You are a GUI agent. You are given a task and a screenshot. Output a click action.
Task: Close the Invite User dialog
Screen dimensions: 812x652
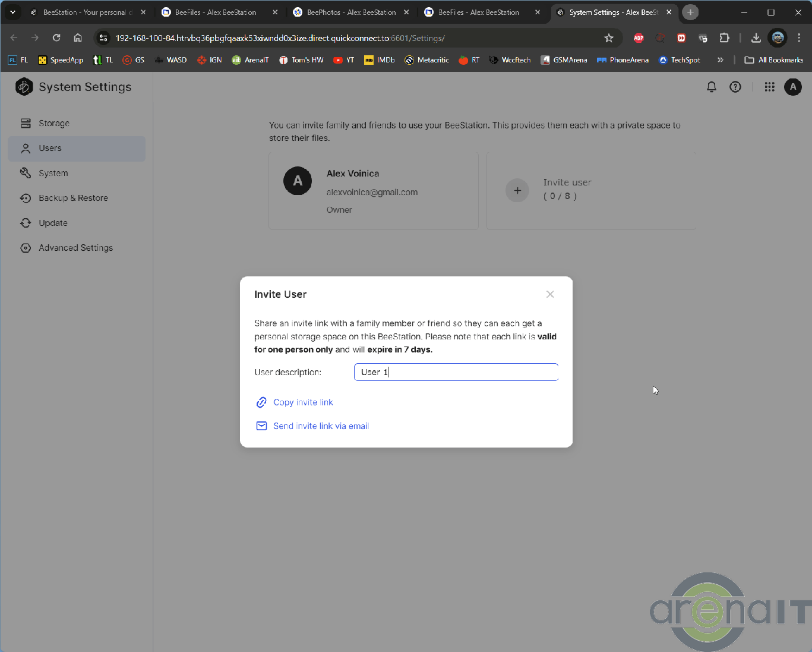(550, 294)
